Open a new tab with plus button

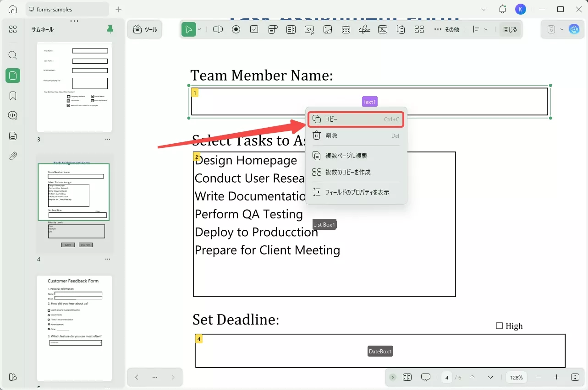[x=119, y=9]
